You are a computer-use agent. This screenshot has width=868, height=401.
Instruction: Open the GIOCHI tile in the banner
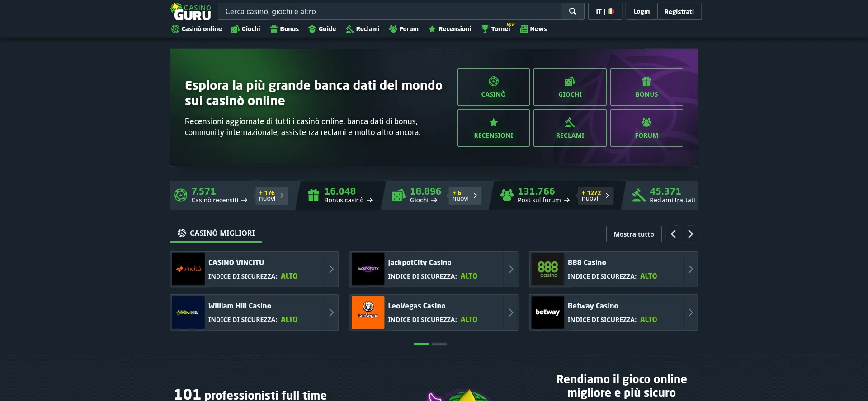570,87
